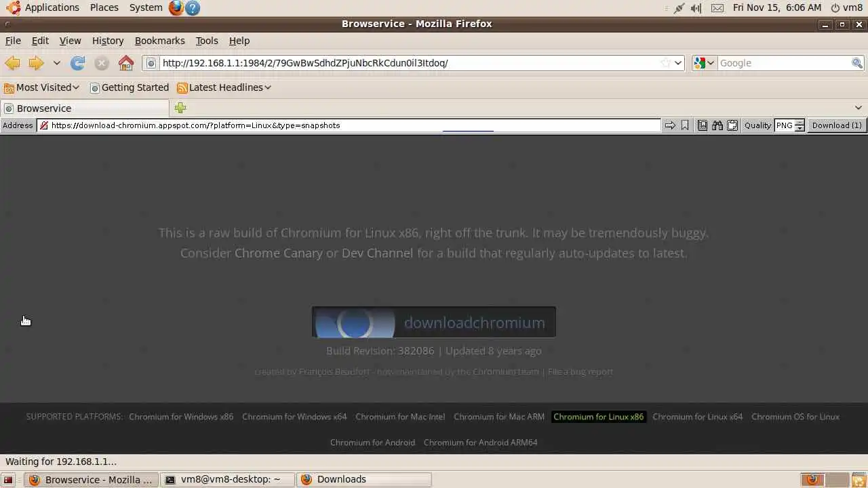Open the File menu

(13, 41)
